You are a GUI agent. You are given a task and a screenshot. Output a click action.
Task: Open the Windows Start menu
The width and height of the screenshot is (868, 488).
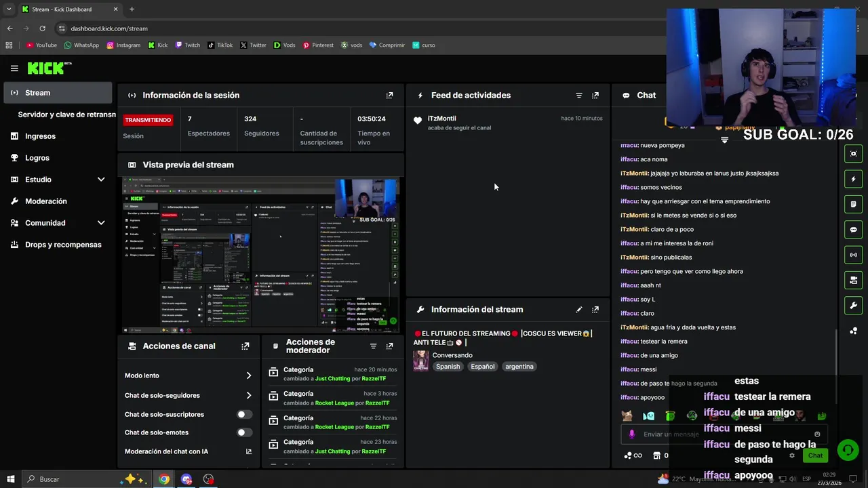pos(10,479)
